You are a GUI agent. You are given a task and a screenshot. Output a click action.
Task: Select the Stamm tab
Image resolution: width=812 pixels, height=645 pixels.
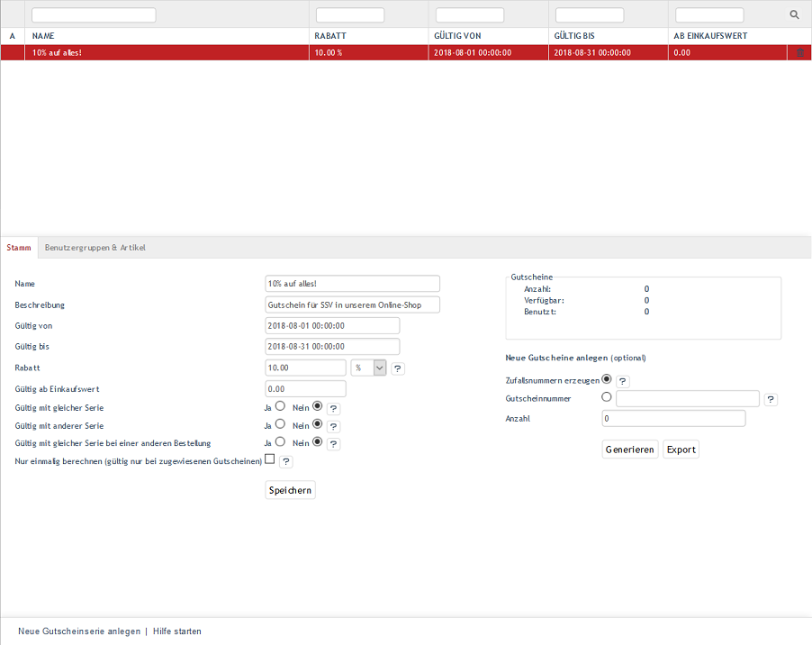pyautogui.click(x=19, y=248)
